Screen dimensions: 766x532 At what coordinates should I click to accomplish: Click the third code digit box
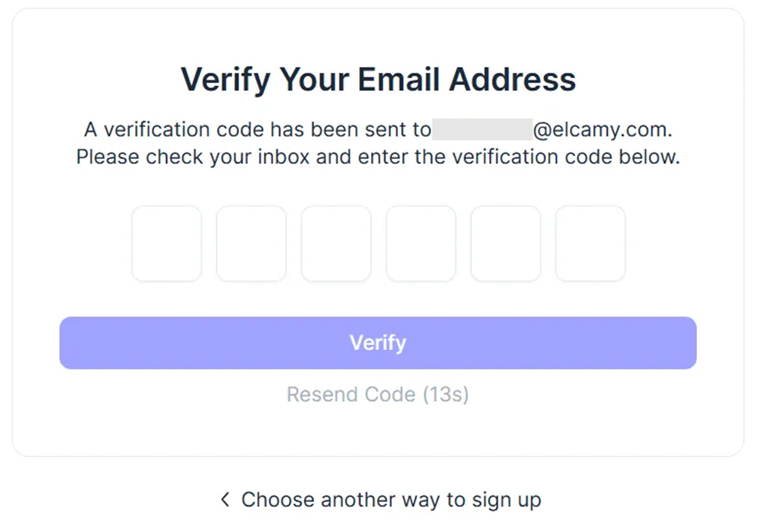[336, 243]
